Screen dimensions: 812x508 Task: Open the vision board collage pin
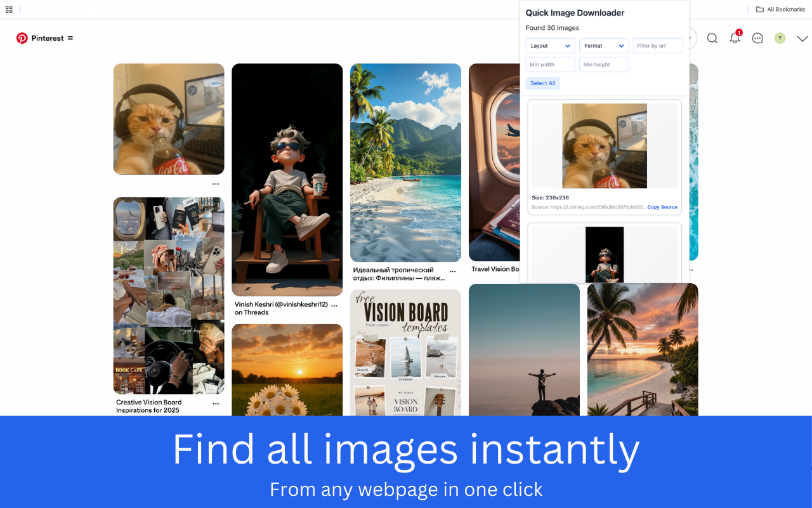tap(169, 295)
